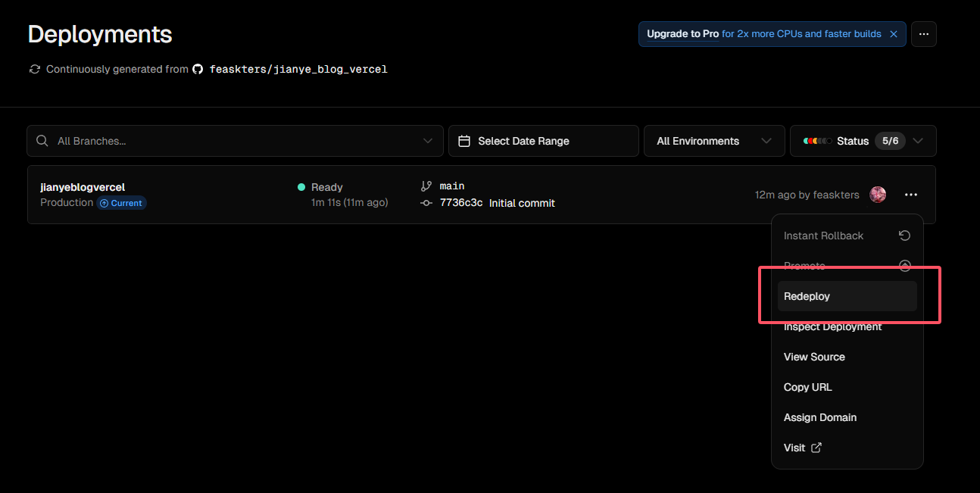980x493 pixels.
Task: Click the Instant Rollback circular arrow icon
Action: pyautogui.click(x=904, y=236)
